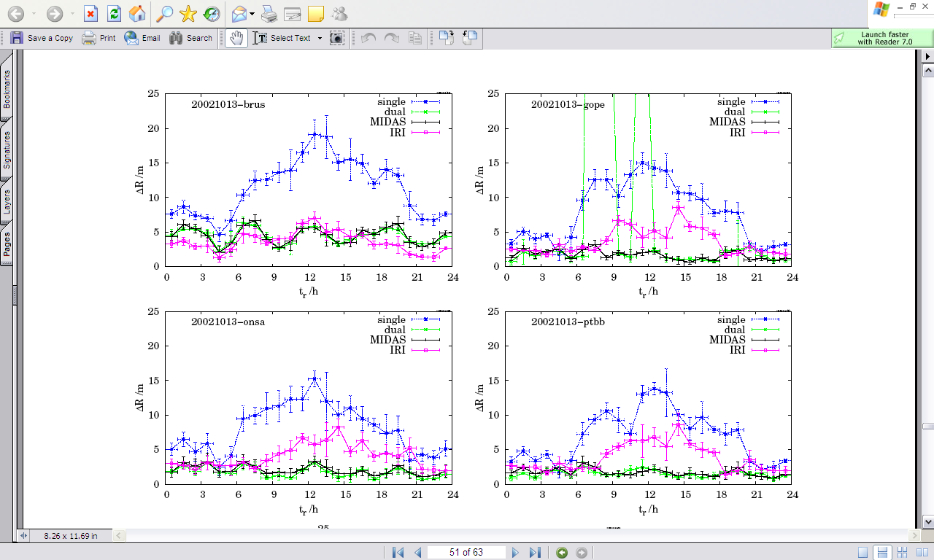Click the Favorites star icon
The width and height of the screenshot is (934, 560).
tap(188, 14)
